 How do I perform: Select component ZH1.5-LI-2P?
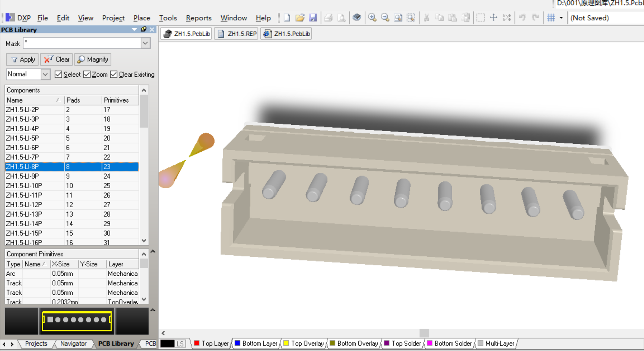coord(72,110)
